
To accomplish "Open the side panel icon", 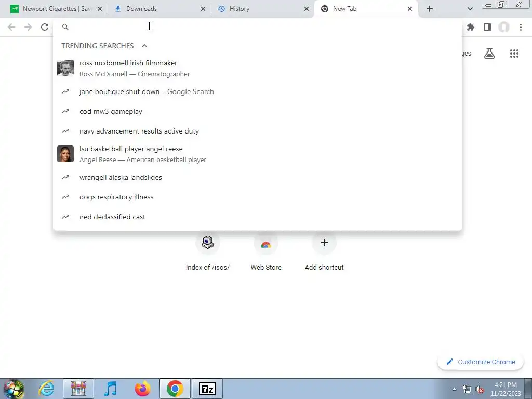I will (487, 27).
